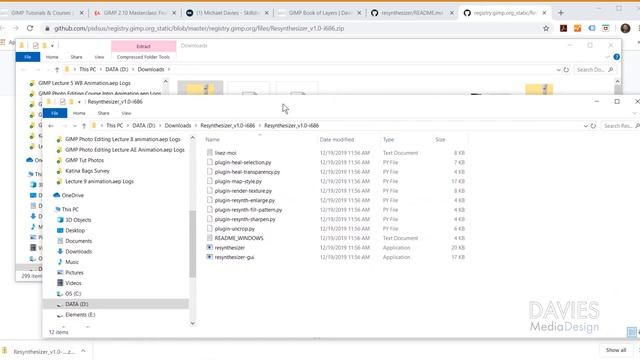Open Lecture 9 animation.aep Logs folder
640x360 pixels.
(x=99, y=182)
